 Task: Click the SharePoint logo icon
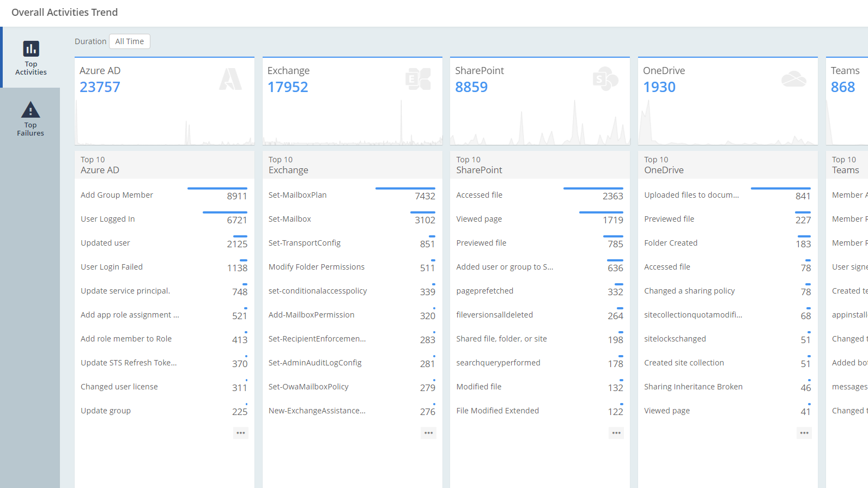pyautogui.click(x=606, y=79)
